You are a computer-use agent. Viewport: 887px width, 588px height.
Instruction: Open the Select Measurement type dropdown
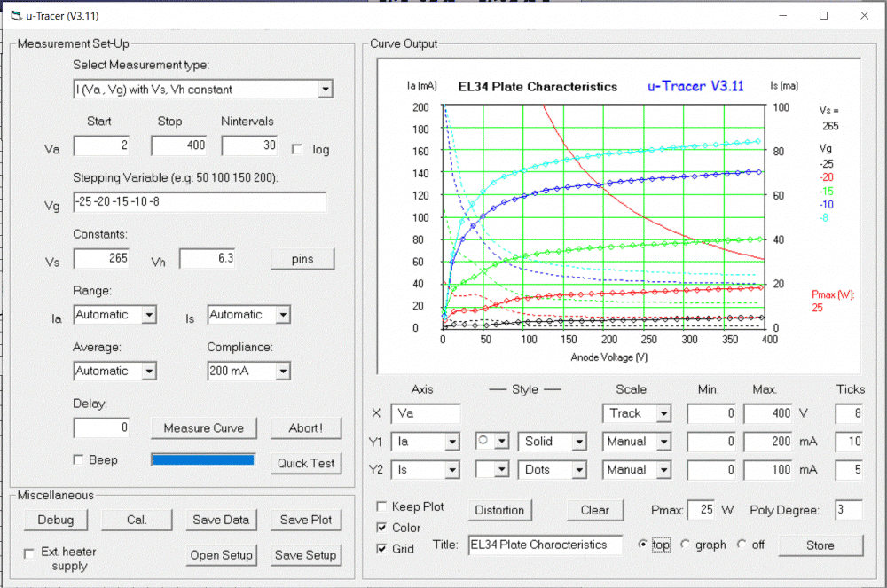click(x=325, y=89)
